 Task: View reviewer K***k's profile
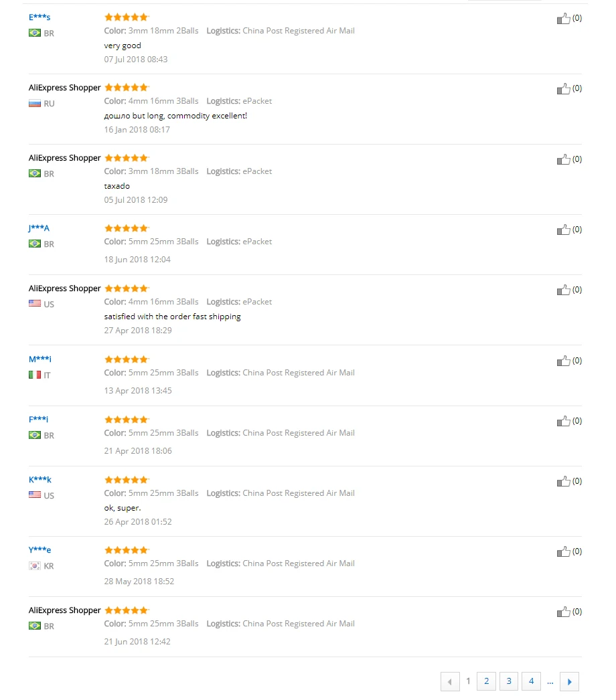[x=40, y=479]
